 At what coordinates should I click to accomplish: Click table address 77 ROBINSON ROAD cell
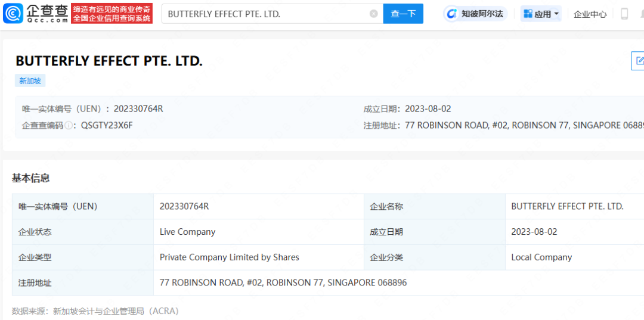399,282
